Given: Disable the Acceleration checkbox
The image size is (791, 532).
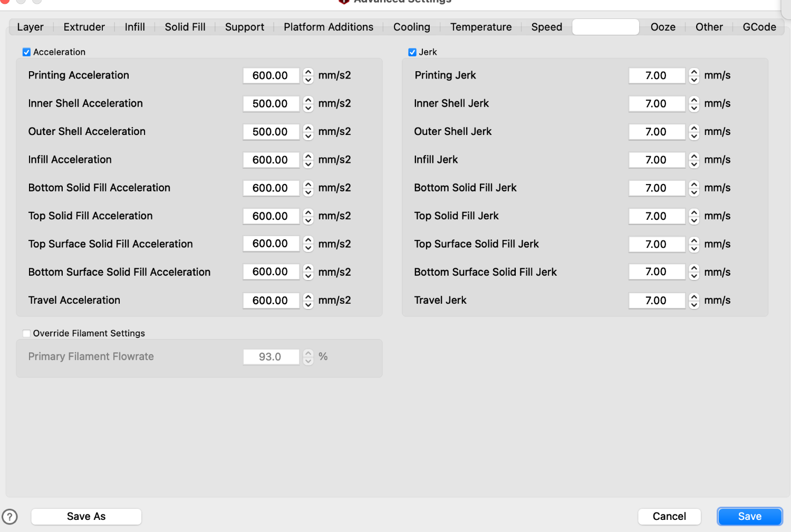Looking at the screenshot, I should pyautogui.click(x=26, y=52).
